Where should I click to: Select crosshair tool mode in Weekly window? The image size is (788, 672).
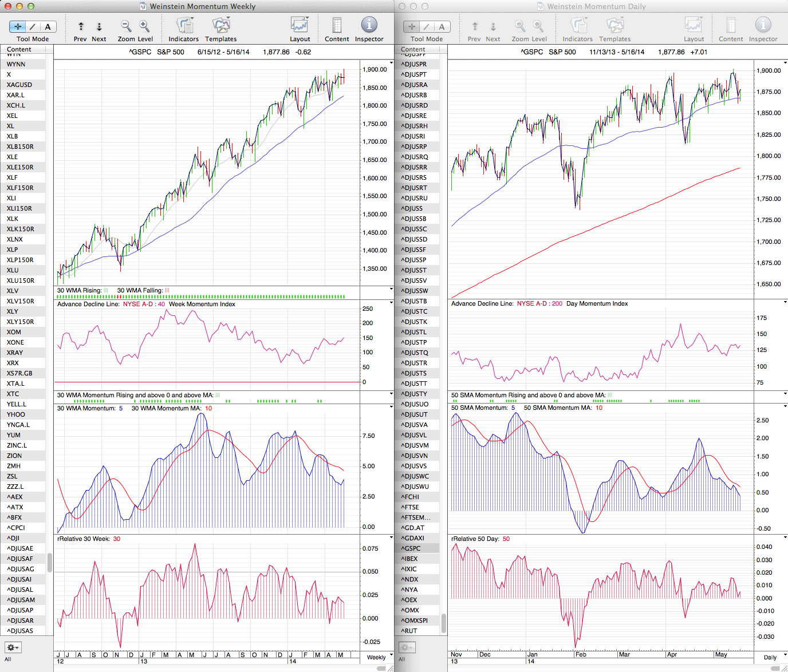coord(18,27)
